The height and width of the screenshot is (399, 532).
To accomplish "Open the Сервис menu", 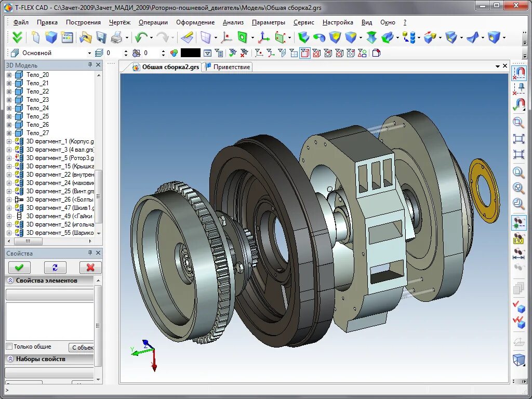I will click(303, 22).
